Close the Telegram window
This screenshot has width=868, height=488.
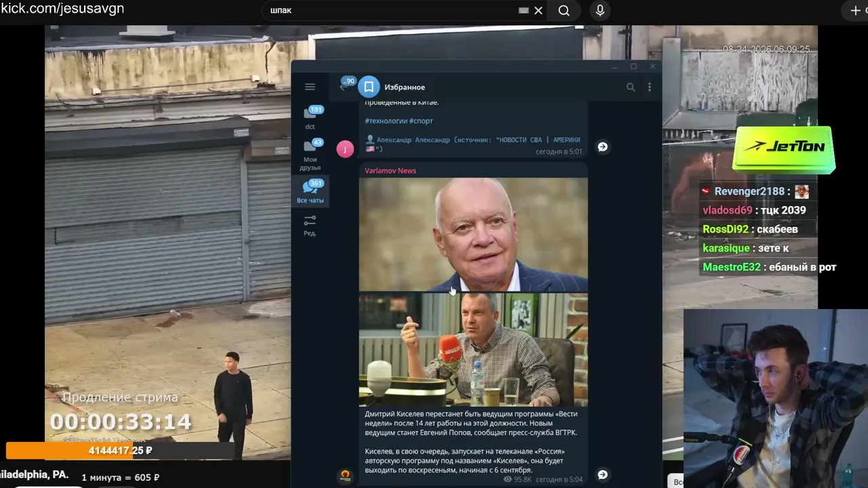652,66
